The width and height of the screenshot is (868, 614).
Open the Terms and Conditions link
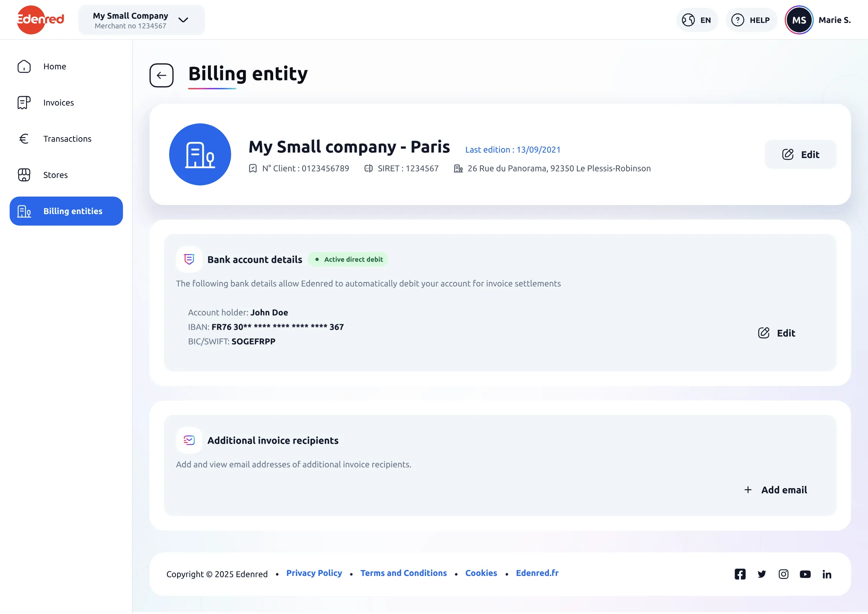[403, 573]
